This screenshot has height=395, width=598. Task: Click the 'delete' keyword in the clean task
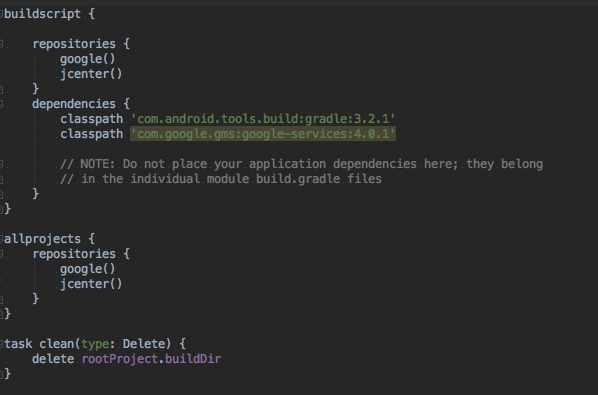pos(53,359)
